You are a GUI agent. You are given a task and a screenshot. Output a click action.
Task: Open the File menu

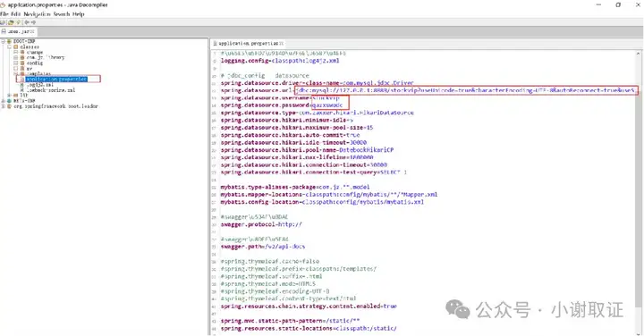click(4, 14)
